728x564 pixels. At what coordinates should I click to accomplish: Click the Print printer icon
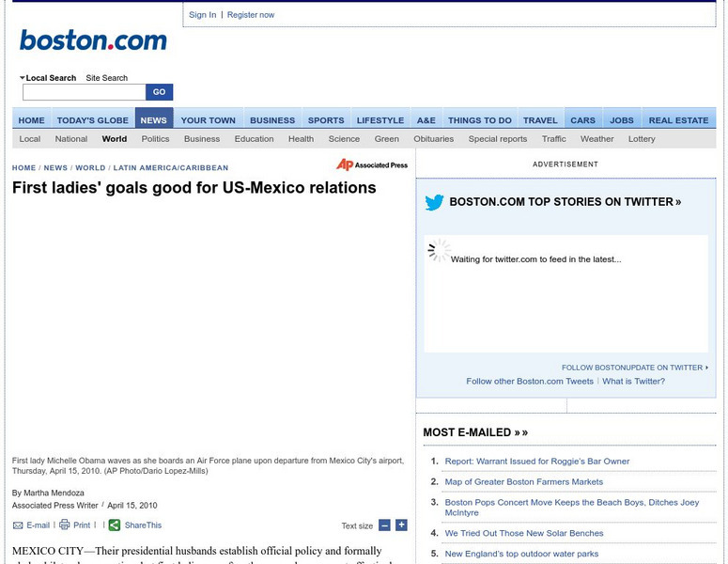(65, 525)
